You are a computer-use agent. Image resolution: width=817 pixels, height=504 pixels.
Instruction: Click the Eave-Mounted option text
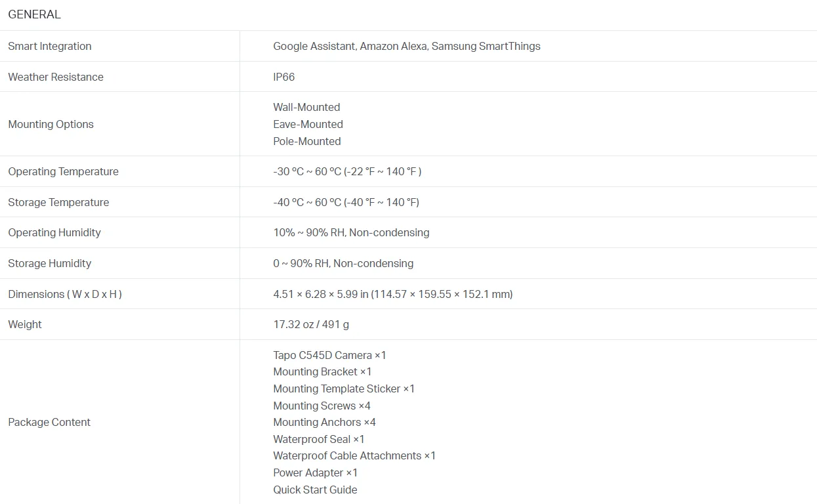tap(308, 124)
